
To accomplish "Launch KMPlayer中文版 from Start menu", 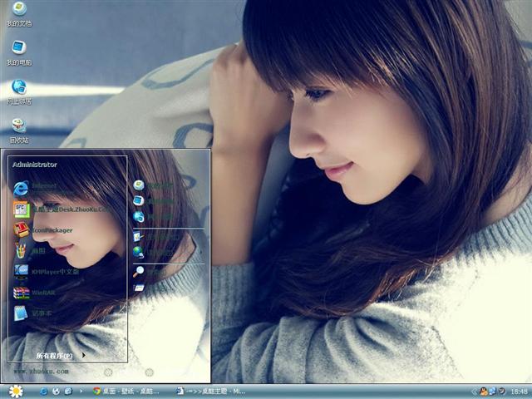I will pyautogui.click(x=47, y=272).
